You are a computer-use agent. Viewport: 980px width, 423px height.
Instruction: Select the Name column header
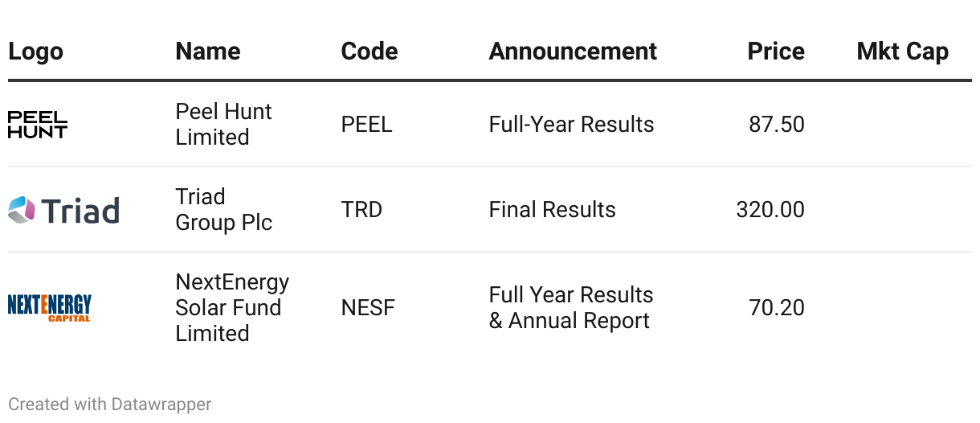pos(208,51)
